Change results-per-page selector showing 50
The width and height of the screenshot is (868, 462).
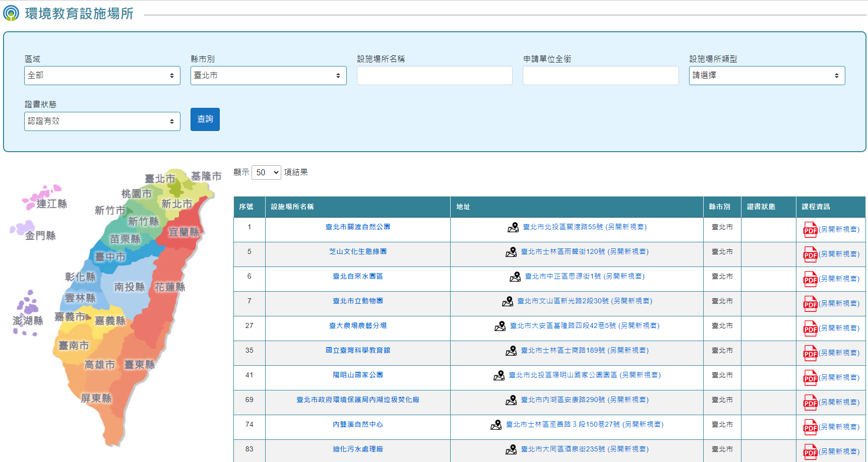click(x=266, y=173)
